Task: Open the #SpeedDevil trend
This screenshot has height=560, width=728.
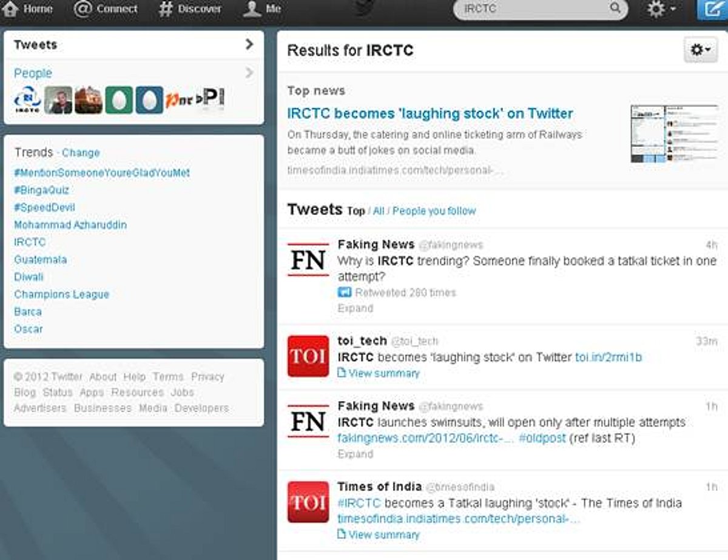Action: click(45, 207)
